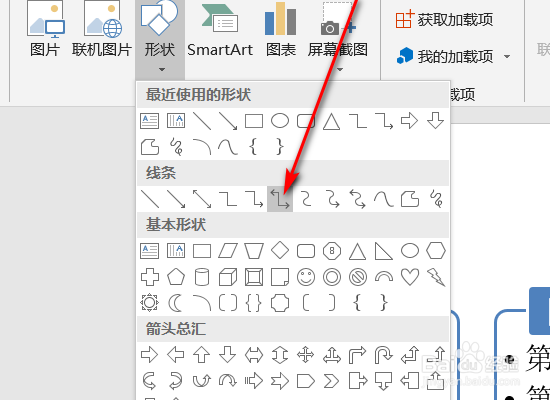550x400 pixels.
Task: Choose the donut ring shape
Action: point(332,277)
